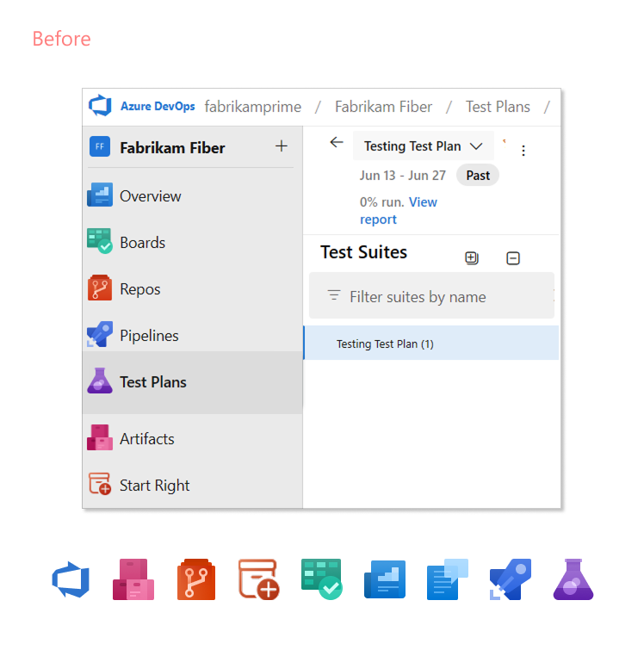Click the Jun 13 - Jun 27 date range
The width and height of the screenshot is (644, 650).
(x=402, y=176)
